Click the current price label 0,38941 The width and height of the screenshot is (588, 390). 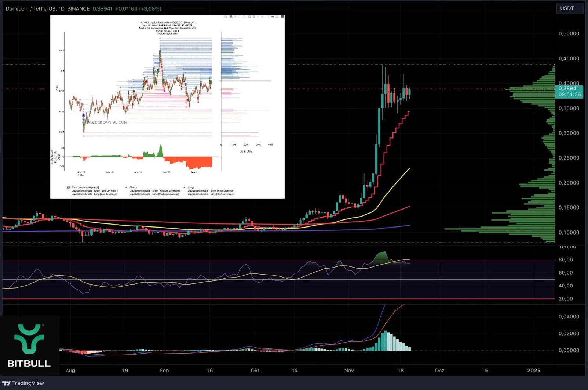point(569,88)
